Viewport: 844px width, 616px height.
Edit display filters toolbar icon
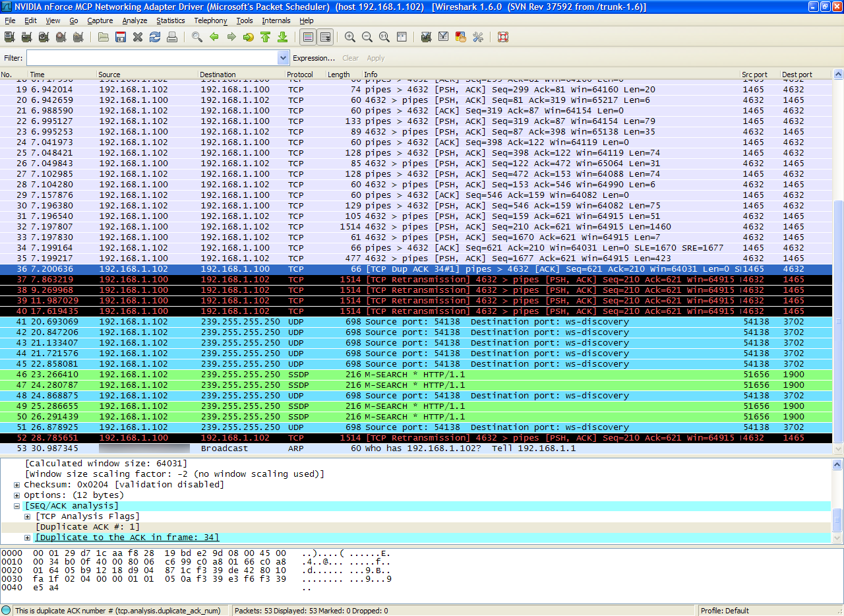444,37
